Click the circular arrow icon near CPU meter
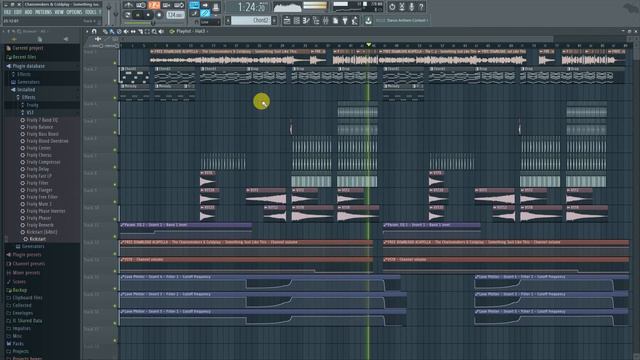 (392, 7)
